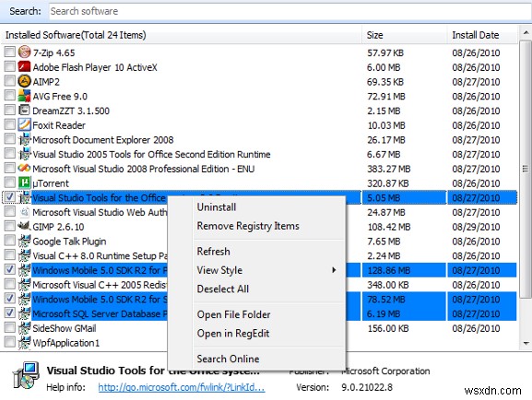Viewport: 532px width, 400px height.
Task: Click the SideShow GMail icon
Action: 24,328
